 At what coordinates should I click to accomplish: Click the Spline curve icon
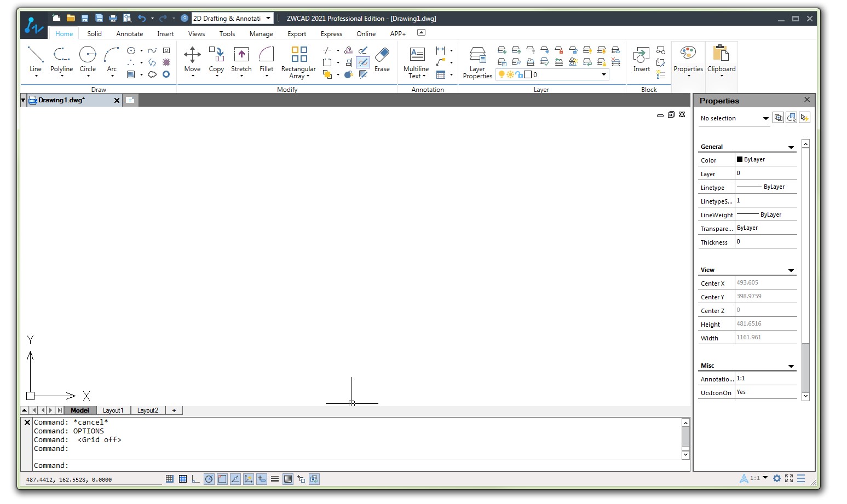[152, 50]
